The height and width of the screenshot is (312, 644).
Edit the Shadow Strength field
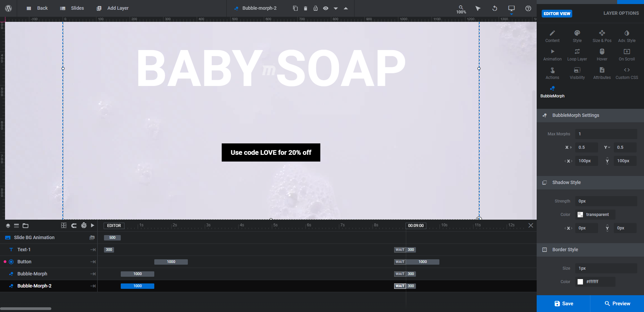pos(606,201)
